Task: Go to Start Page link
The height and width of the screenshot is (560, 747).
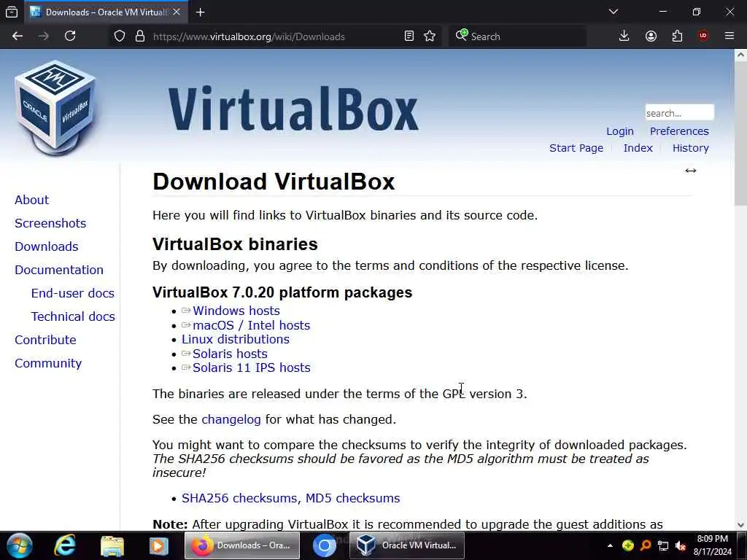Action: 576,148
